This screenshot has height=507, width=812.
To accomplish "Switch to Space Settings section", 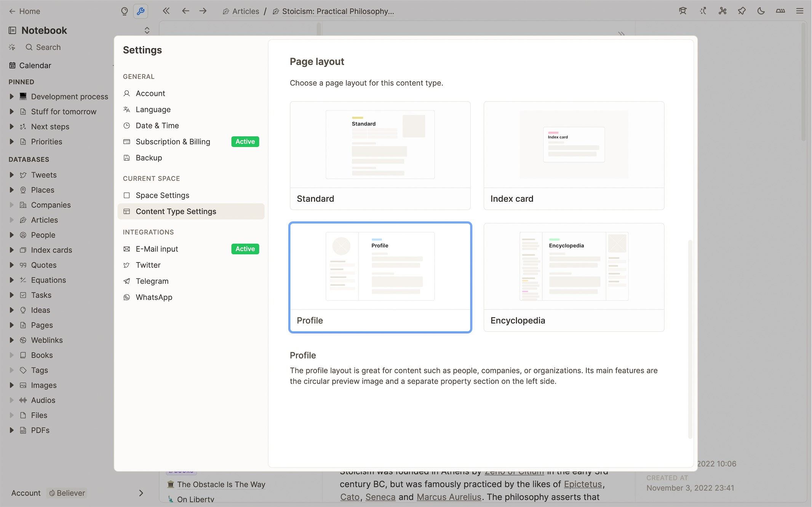I will click(162, 195).
